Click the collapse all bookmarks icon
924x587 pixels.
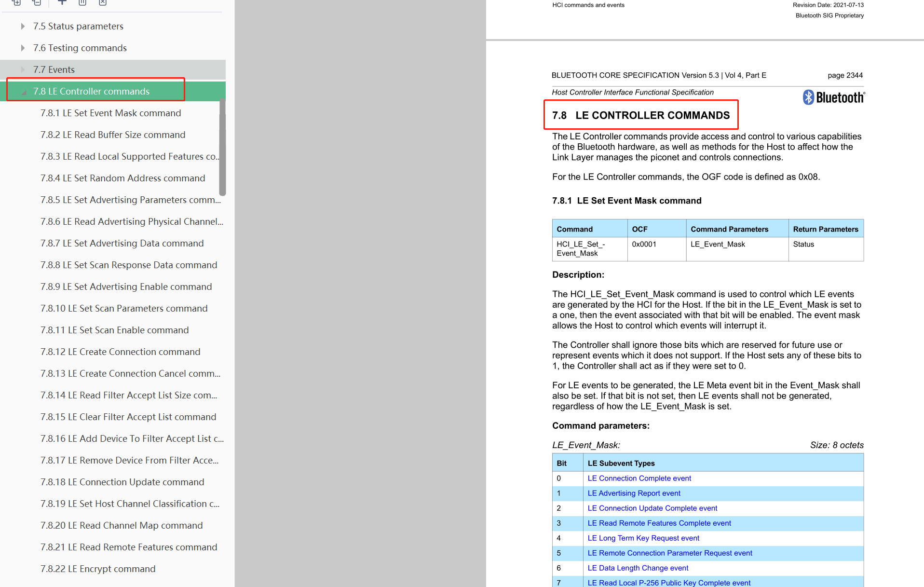click(37, 2)
